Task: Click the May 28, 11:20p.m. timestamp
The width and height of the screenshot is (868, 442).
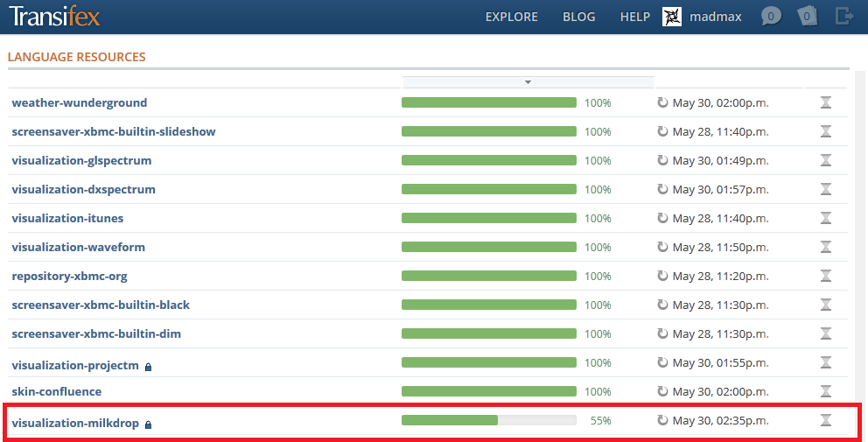Action: [x=720, y=276]
